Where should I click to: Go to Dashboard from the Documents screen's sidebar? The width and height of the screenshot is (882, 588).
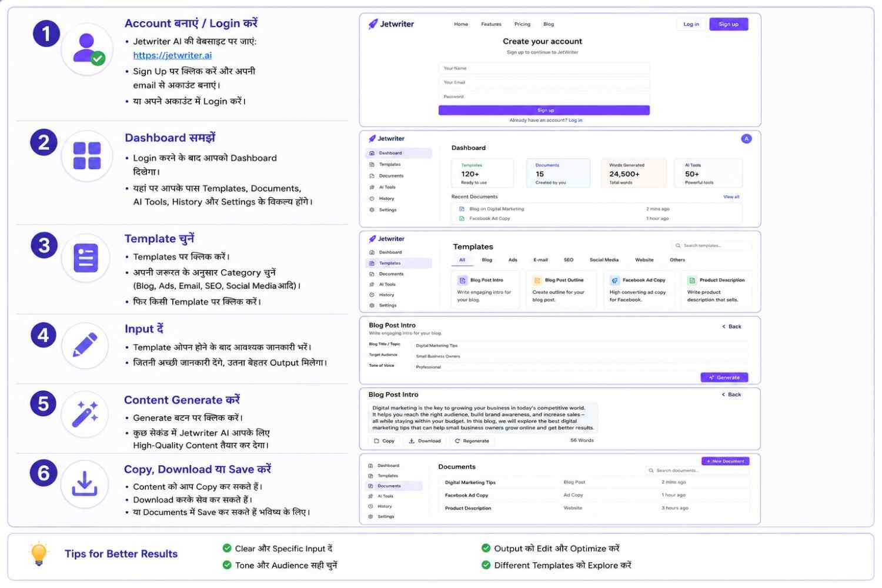pyautogui.click(x=384, y=466)
